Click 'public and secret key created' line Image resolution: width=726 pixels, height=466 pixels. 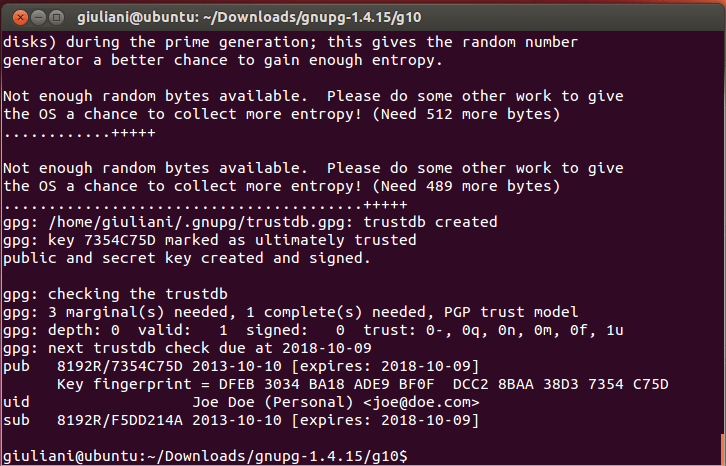(187, 258)
